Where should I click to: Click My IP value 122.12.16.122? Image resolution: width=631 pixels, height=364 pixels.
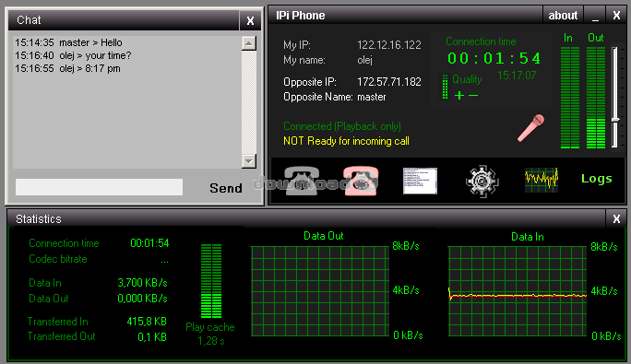[389, 44]
